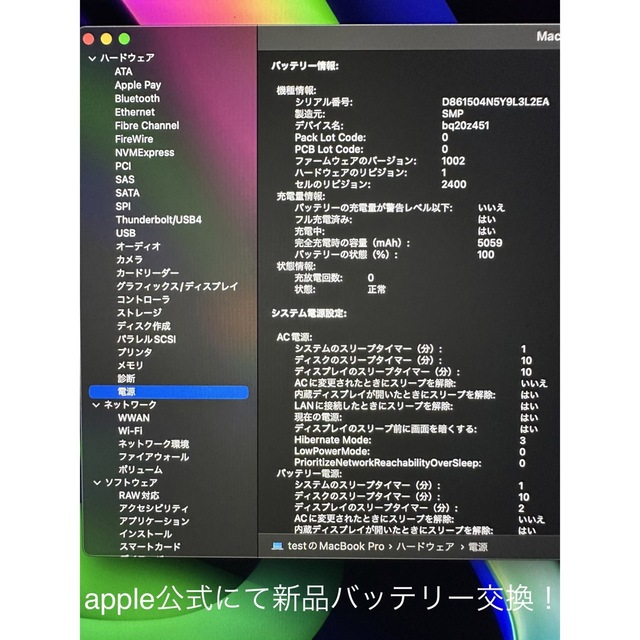Open the SAS entry
Viewport: 640px width, 640px height.
pos(125,180)
